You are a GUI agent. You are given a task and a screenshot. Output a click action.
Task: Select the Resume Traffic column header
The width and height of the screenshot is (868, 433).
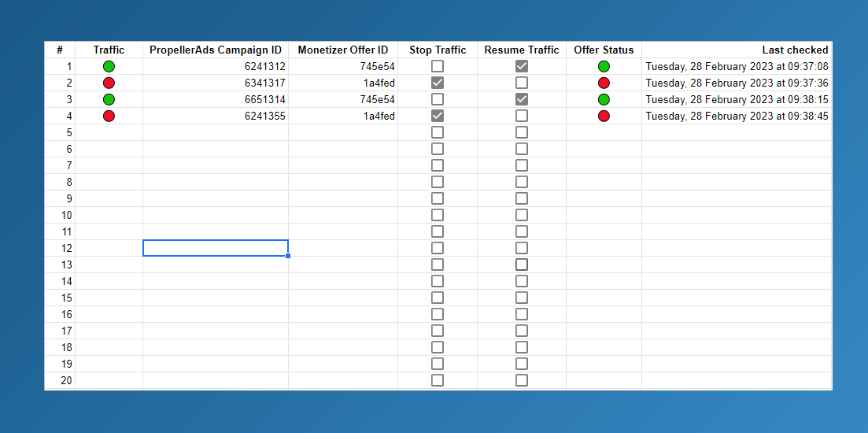522,50
